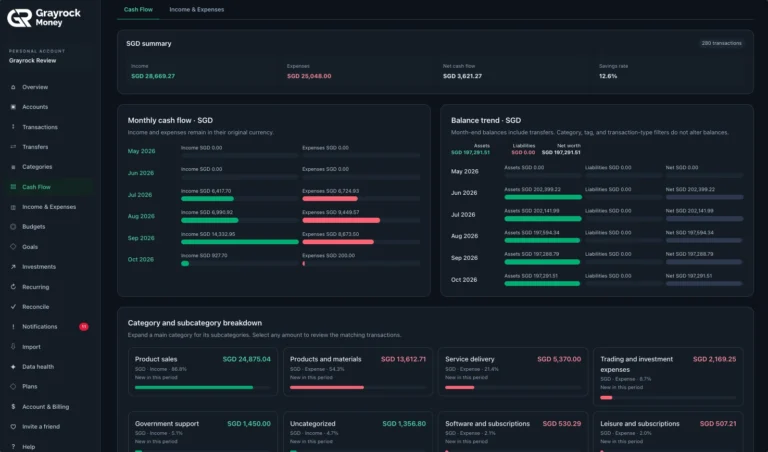Open the Sep 2026 cash flow month
The height and width of the screenshot is (452, 768).
point(141,238)
